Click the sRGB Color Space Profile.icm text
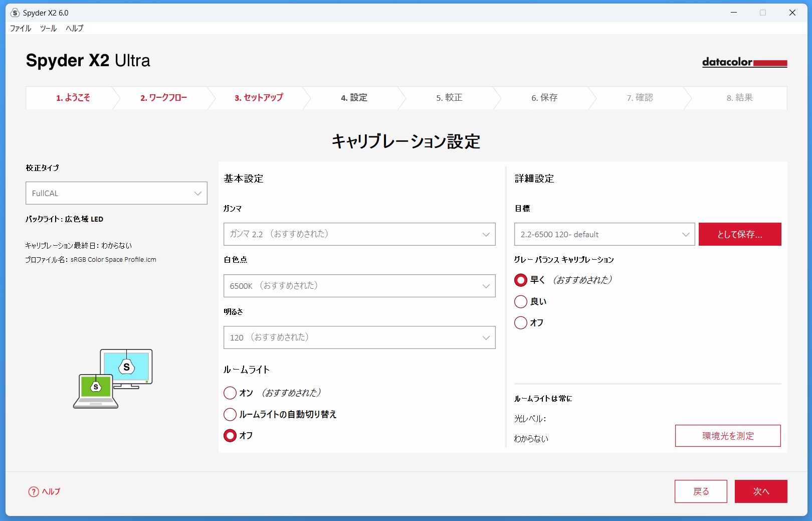Image resolution: width=812 pixels, height=521 pixels. click(x=113, y=260)
